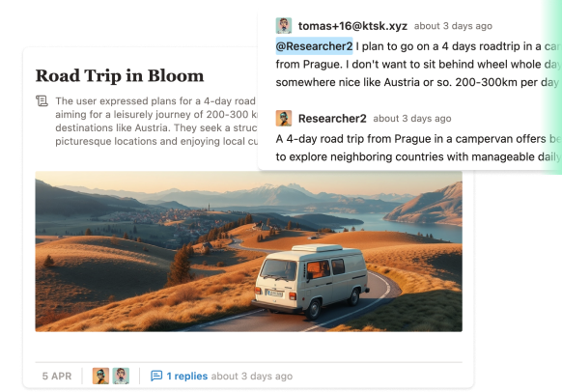Open Researcher2 avatar in chat reply
The width and height of the screenshot is (562, 392).
tap(284, 118)
